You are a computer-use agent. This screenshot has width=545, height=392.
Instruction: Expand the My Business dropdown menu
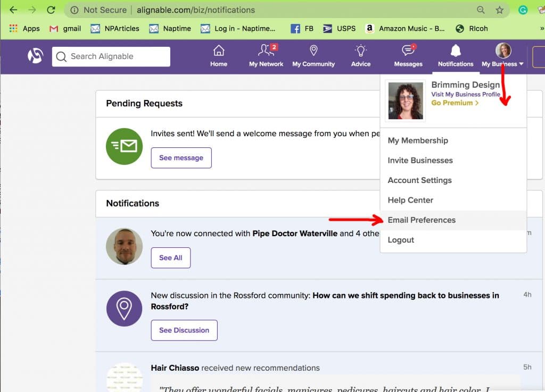[x=503, y=55]
